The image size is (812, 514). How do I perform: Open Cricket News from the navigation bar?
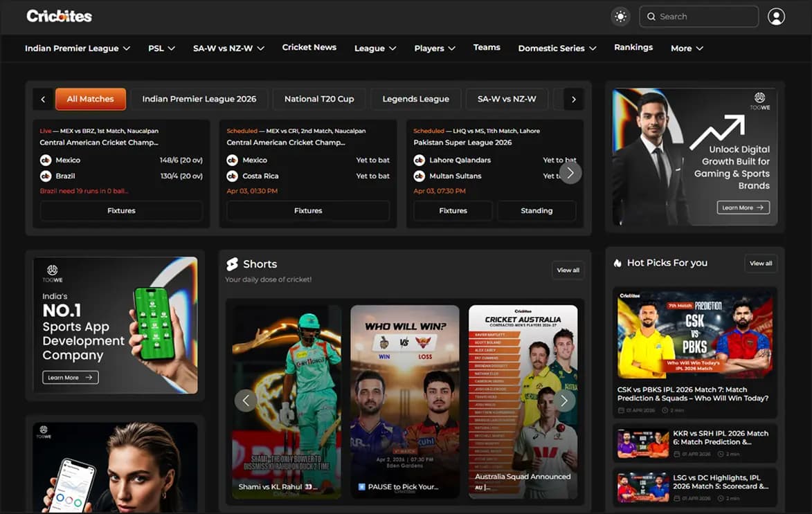point(309,47)
